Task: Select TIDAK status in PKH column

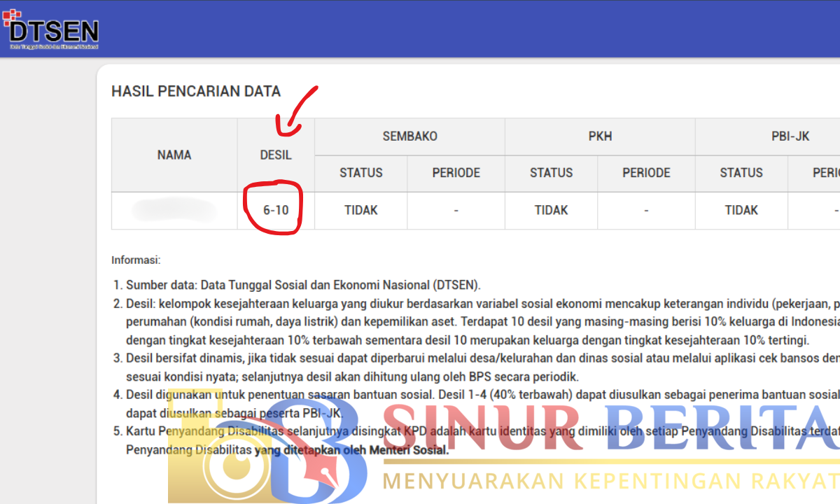Action: (552, 210)
